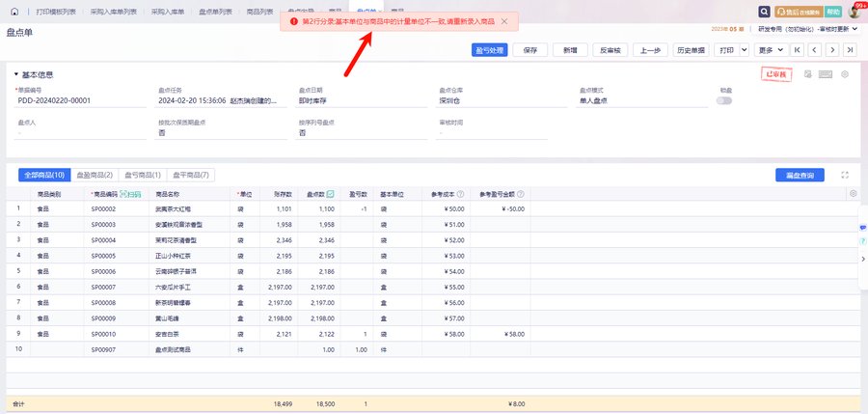Show the 参考成本 help tooltip
Image resolution: width=868 pixels, height=414 pixels.
point(461,195)
